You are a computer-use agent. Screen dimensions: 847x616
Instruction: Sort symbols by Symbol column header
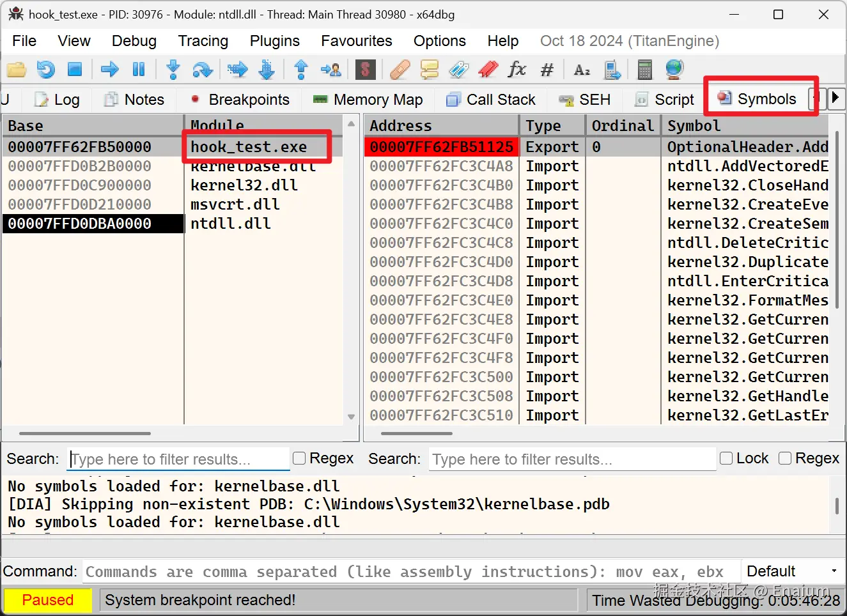(x=745, y=126)
